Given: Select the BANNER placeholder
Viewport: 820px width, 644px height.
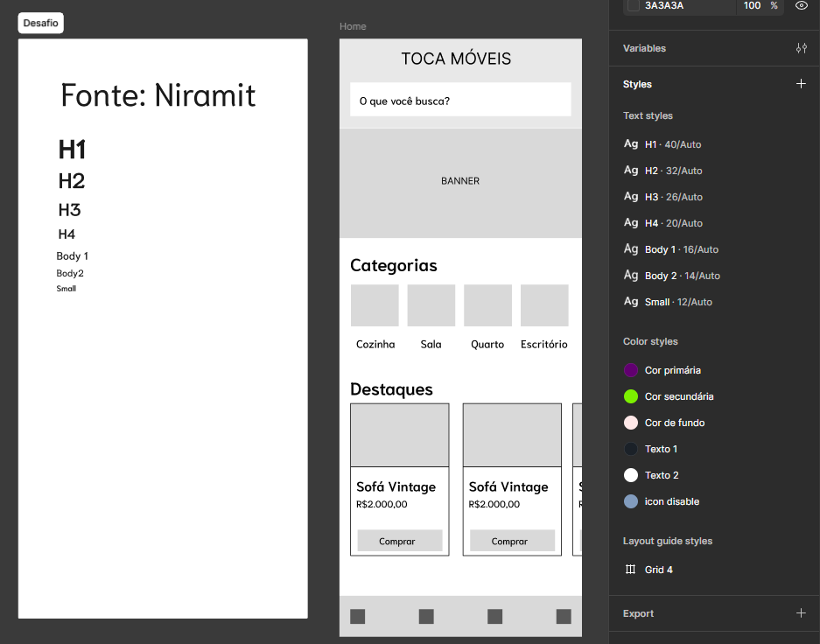Looking at the screenshot, I should (x=460, y=183).
